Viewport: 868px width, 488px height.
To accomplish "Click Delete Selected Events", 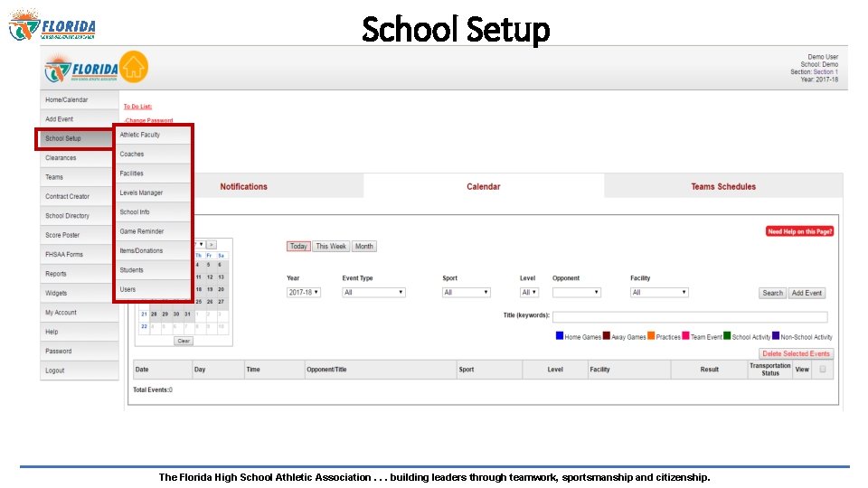I will [796, 353].
